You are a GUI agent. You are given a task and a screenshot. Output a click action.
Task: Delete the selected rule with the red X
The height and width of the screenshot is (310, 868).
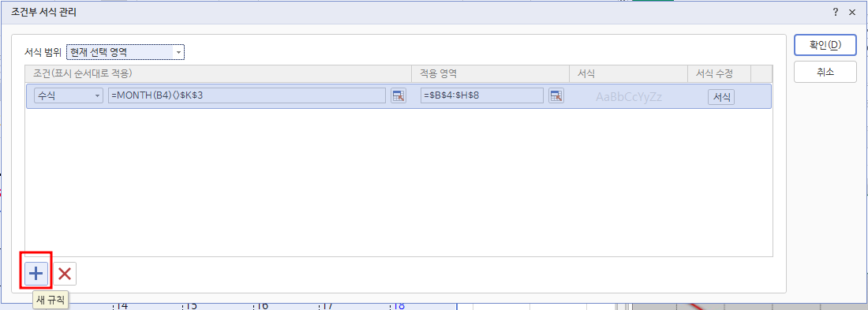click(65, 274)
